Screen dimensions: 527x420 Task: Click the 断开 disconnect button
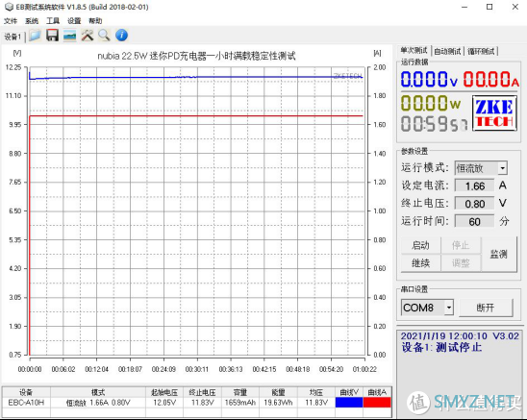click(x=486, y=308)
